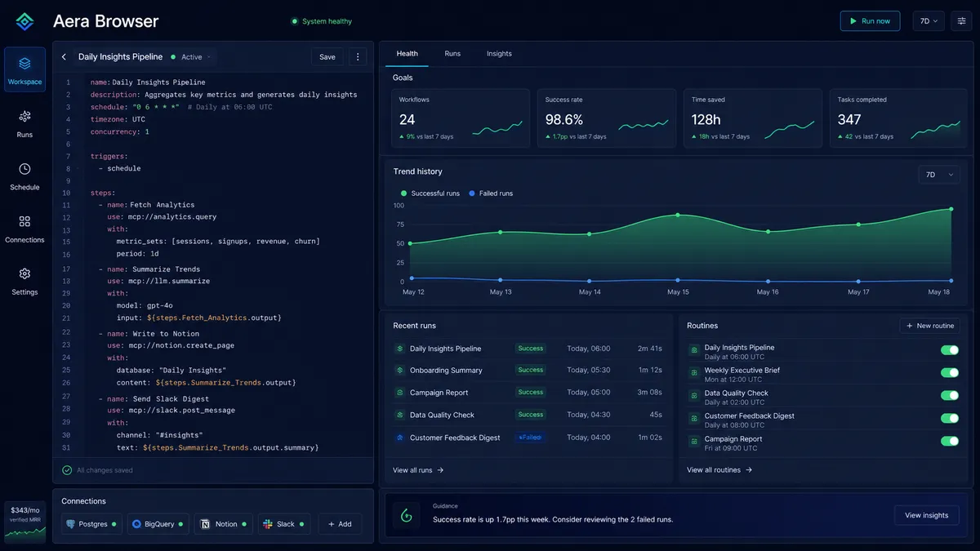Click 'Today, 05:30' in Recent runs
The height and width of the screenshot is (551, 980).
589,371
